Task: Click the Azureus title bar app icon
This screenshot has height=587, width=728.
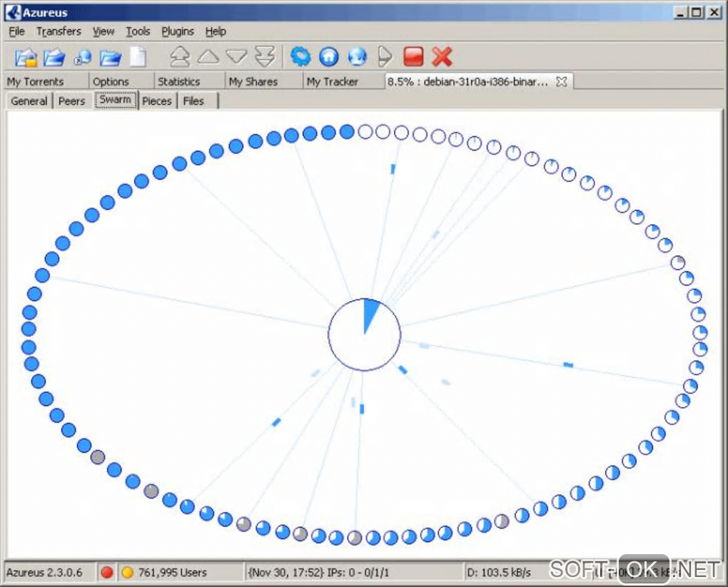Action: (x=13, y=12)
